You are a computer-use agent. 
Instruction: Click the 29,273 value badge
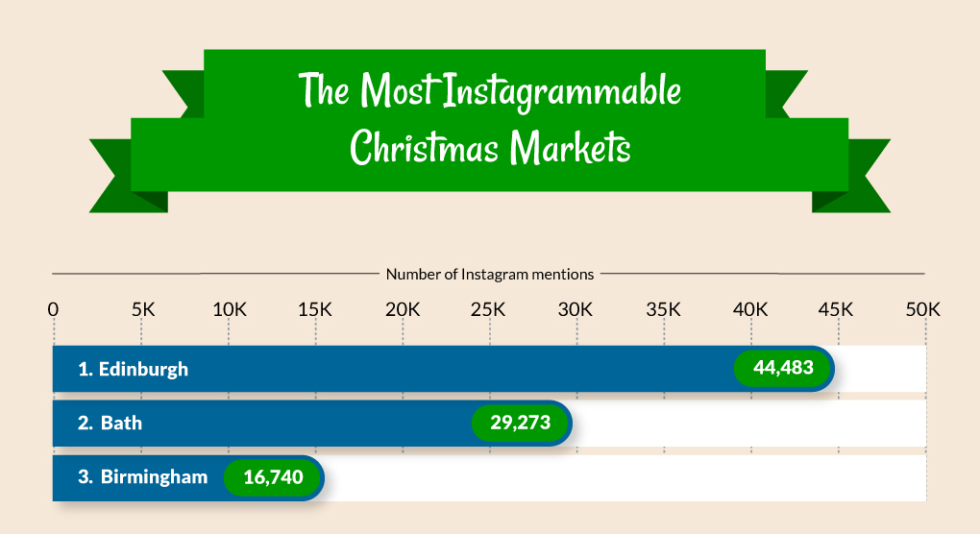(x=520, y=423)
